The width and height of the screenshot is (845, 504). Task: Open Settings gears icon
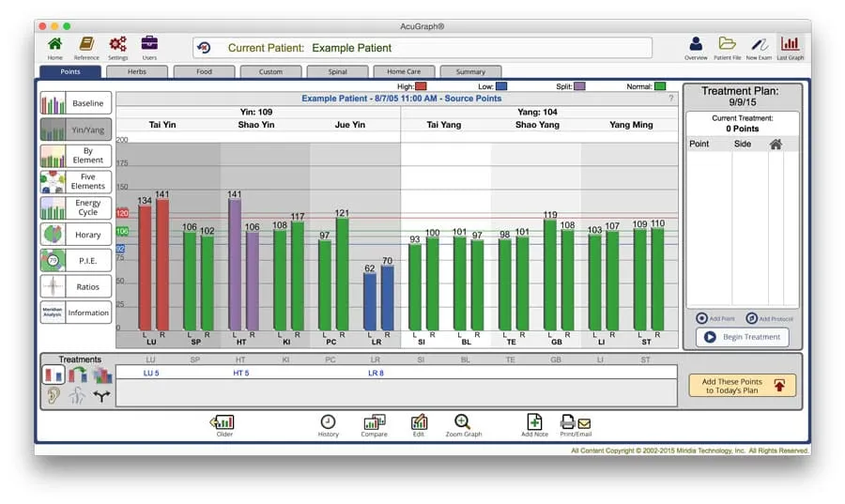(x=117, y=46)
